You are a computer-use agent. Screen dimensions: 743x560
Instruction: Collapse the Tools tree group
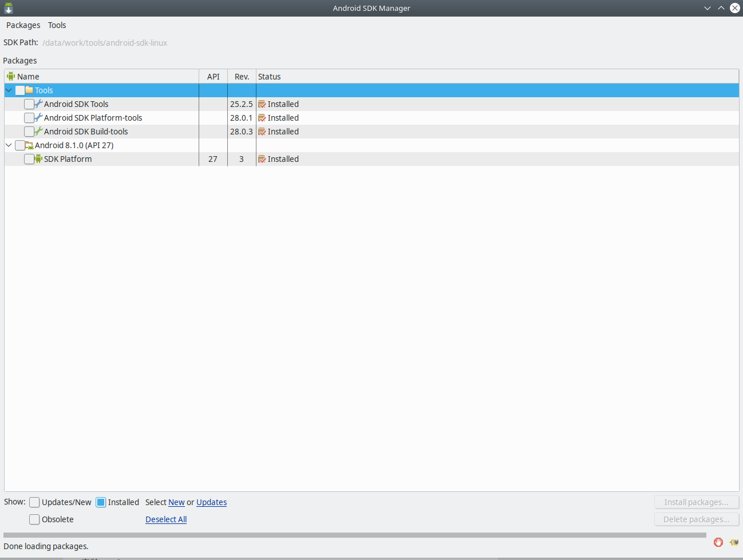point(9,90)
